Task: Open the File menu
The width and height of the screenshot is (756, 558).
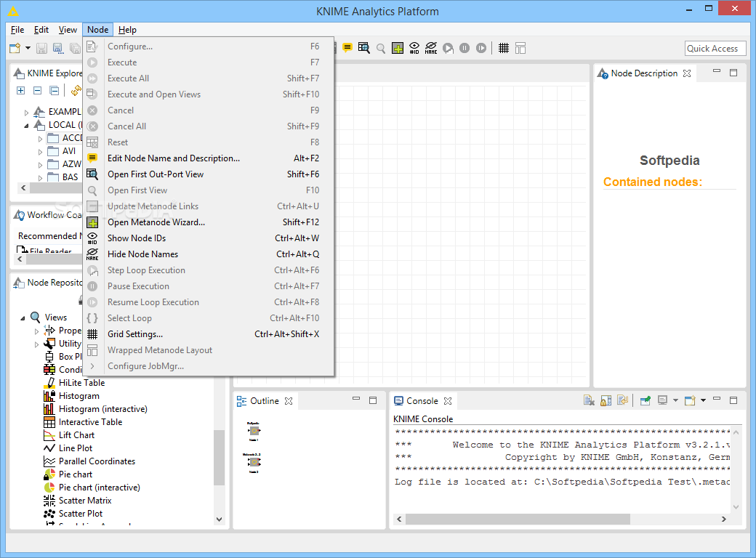Action: (17, 29)
